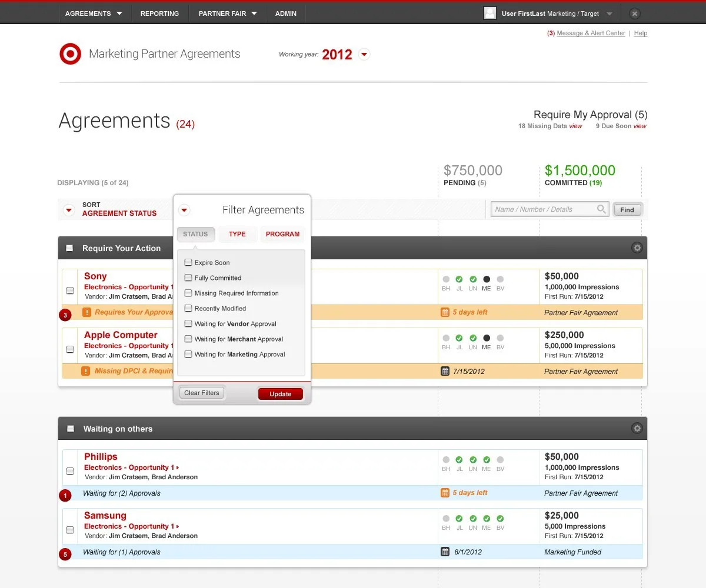Expand the user account dropdown arrow
The image size is (706, 588).
click(610, 14)
